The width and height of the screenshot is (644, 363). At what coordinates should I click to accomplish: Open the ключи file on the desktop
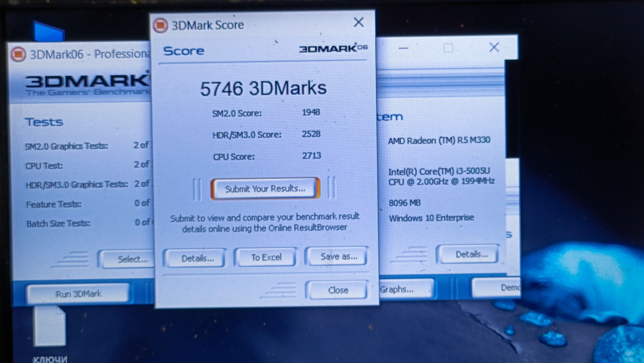click(50, 335)
